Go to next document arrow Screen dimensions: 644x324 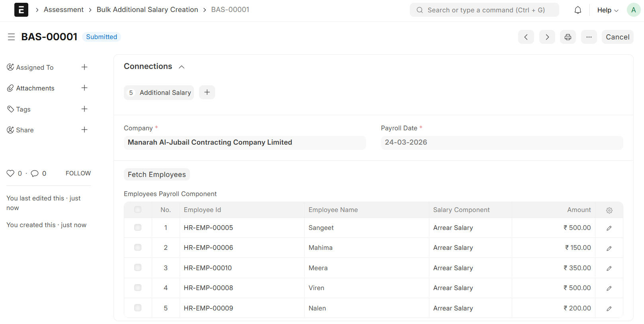[547, 37]
